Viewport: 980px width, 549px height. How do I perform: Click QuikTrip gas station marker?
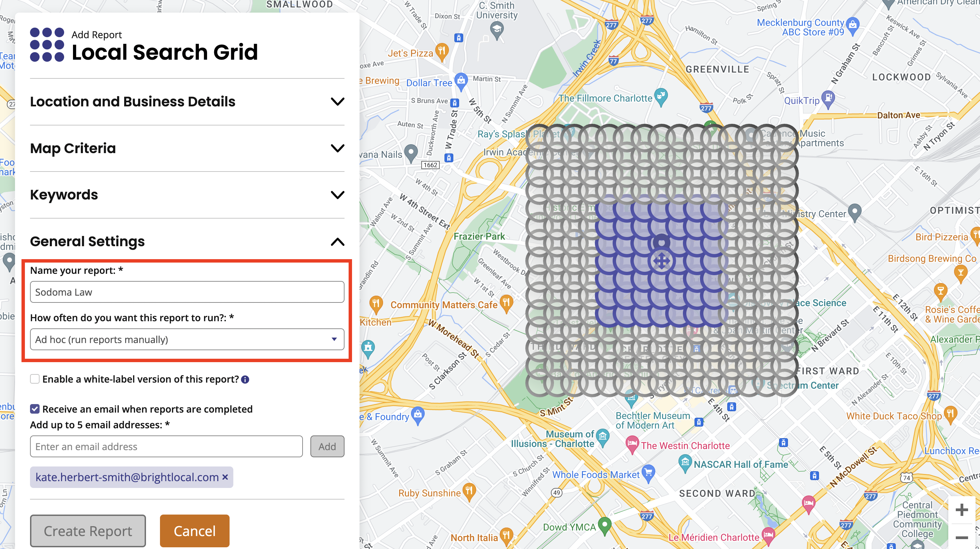click(828, 99)
